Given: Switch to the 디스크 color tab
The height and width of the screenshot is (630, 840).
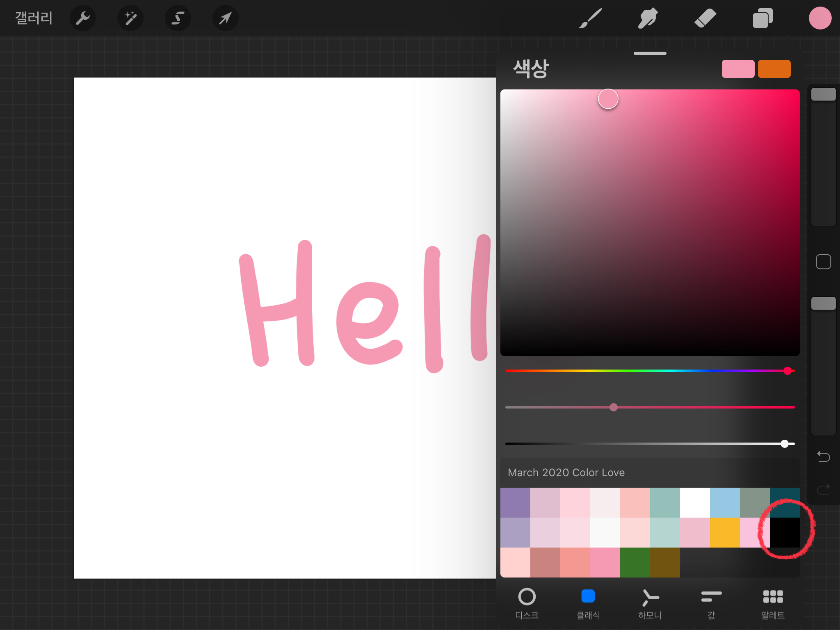Looking at the screenshot, I should (x=527, y=603).
